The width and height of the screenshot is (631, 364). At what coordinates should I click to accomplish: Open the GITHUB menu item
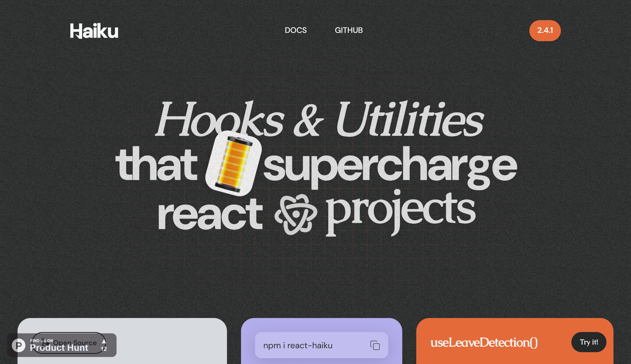349,30
